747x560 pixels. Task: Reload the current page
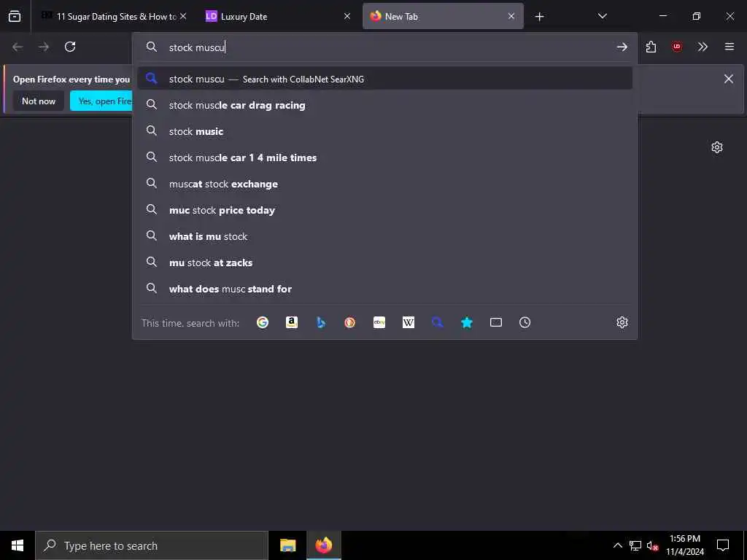point(70,47)
